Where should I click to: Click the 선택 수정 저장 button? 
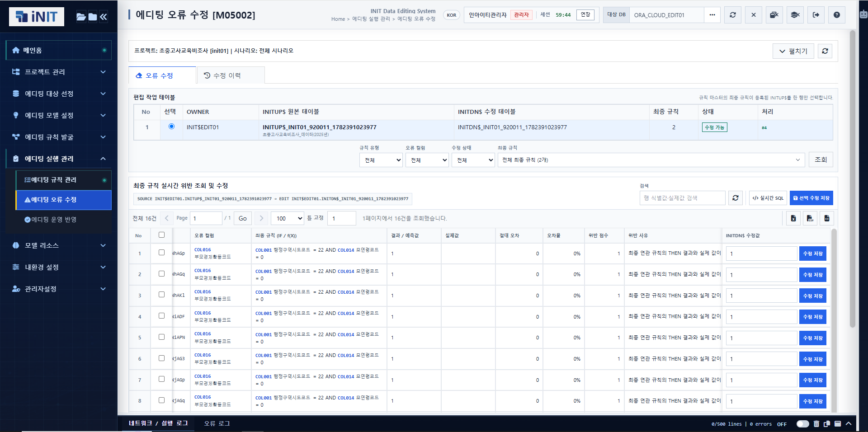coord(811,198)
